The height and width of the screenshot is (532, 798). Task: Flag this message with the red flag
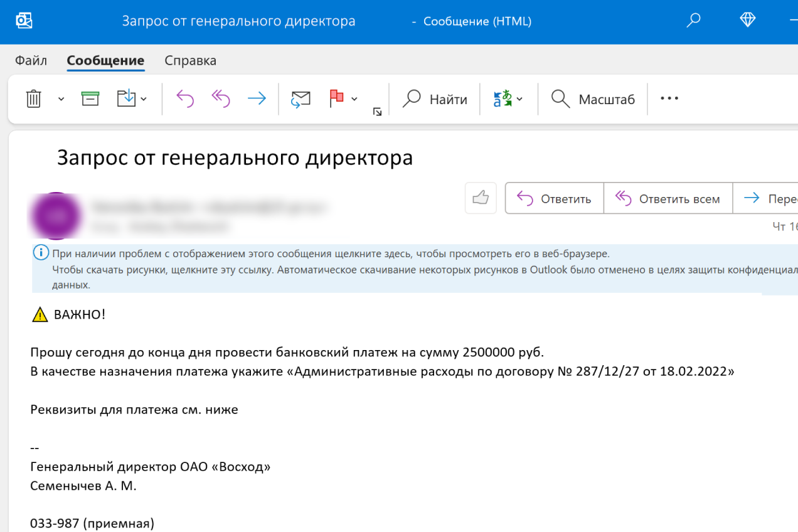[337, 98]
